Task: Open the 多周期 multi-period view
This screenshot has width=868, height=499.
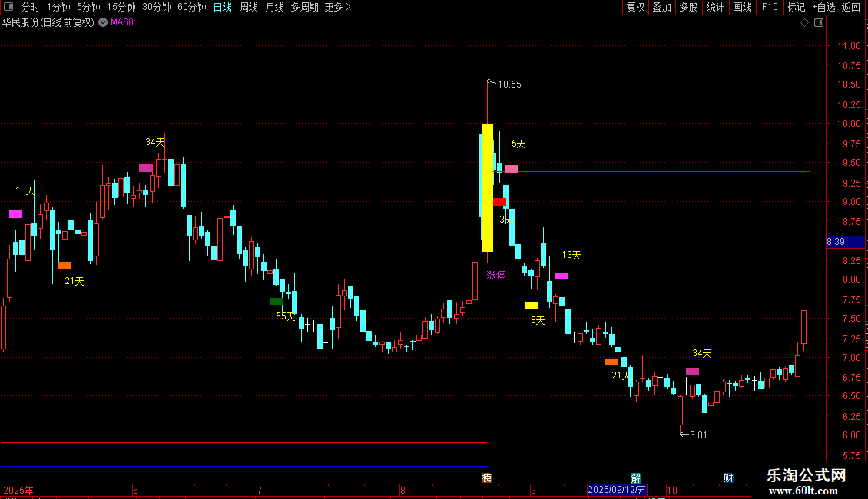Action: pos(304,7)
